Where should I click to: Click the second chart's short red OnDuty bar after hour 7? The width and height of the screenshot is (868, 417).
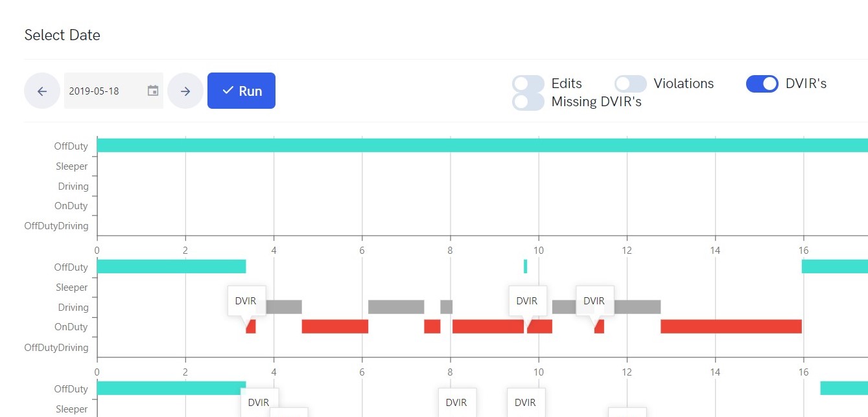pos(432,326)
